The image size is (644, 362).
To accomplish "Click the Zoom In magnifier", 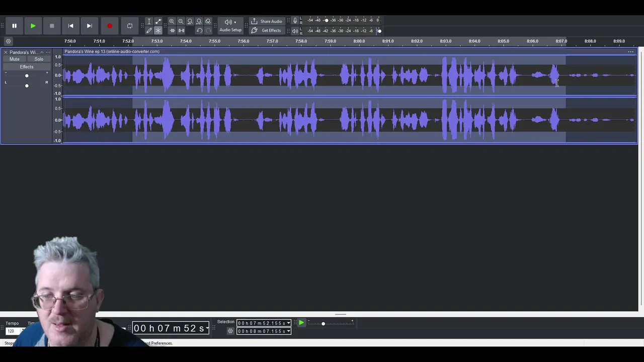I will [172, 22].
